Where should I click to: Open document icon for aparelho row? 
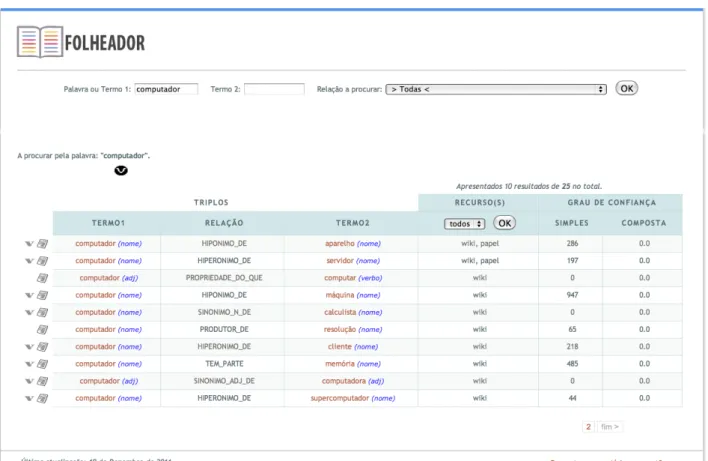pyautogui.click(x=42, y=243)
